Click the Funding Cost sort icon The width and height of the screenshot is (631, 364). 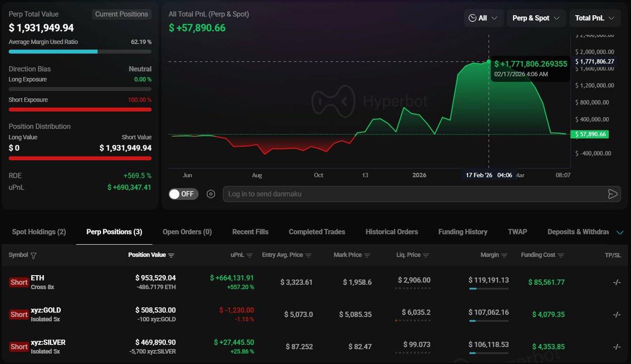coord(560,255)
